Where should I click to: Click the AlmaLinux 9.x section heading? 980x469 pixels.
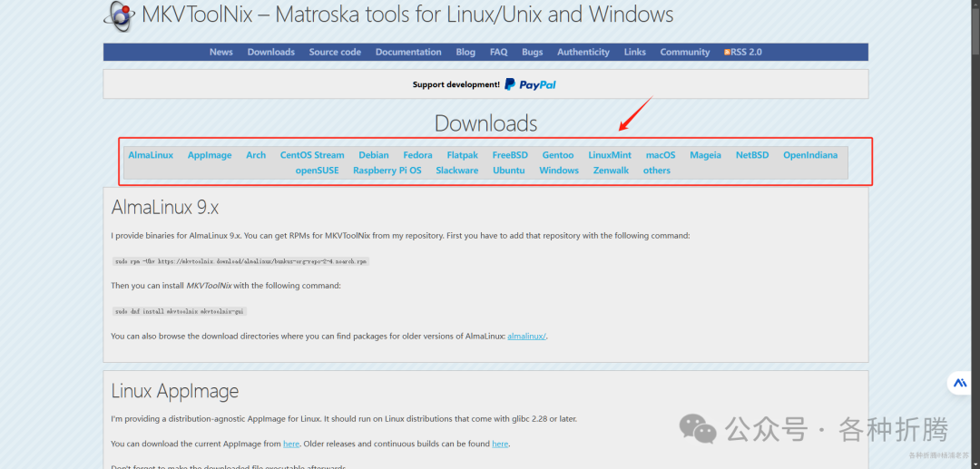tap(165, 207)
